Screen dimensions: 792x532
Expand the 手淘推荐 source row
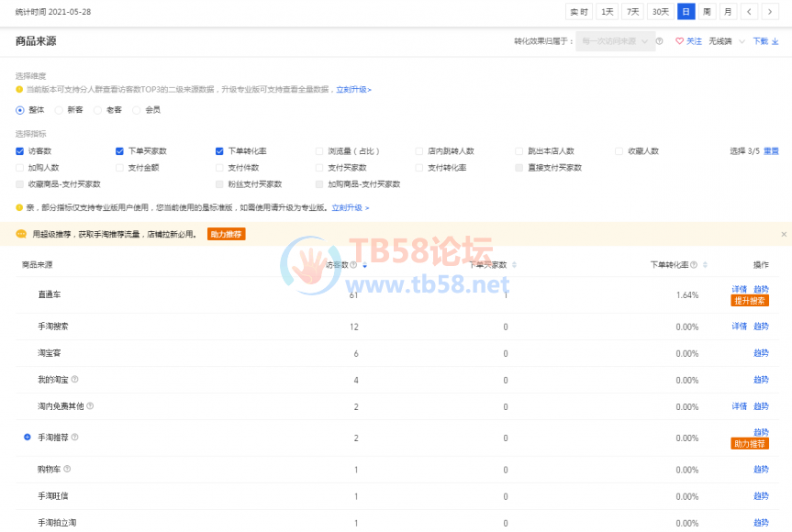point(27,438)
